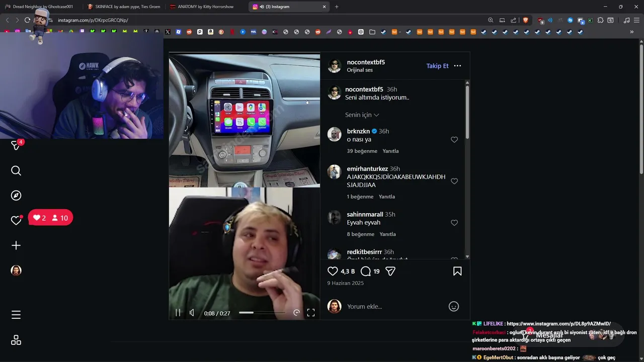Viewport: 644px width, 362px height.
Task: Mute the video volume icon
Action: (192, 313)
